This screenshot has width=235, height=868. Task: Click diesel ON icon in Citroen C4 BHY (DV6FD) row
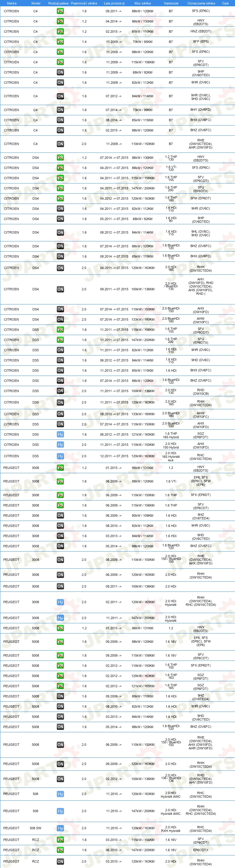point(60,110)
